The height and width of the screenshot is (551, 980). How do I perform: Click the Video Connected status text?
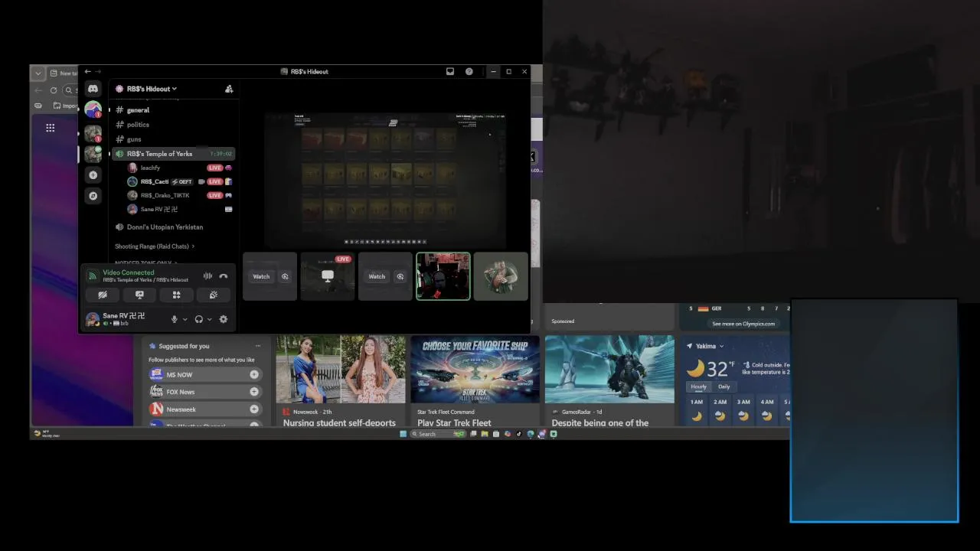click(x=129, y=272)
